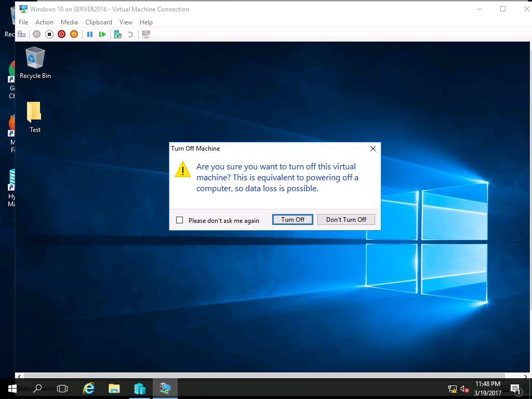
Task: Open the Help menu
Action: (x=146, y=22)
